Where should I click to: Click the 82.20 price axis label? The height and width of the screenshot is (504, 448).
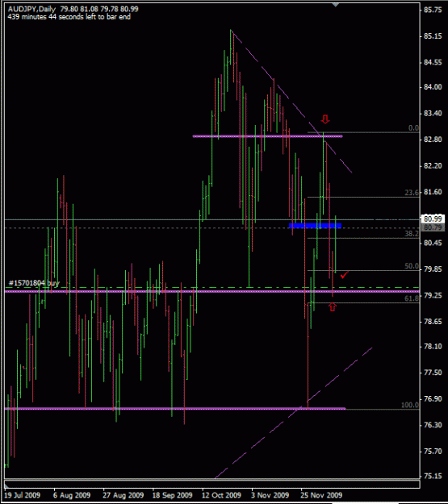click(433, 166)
